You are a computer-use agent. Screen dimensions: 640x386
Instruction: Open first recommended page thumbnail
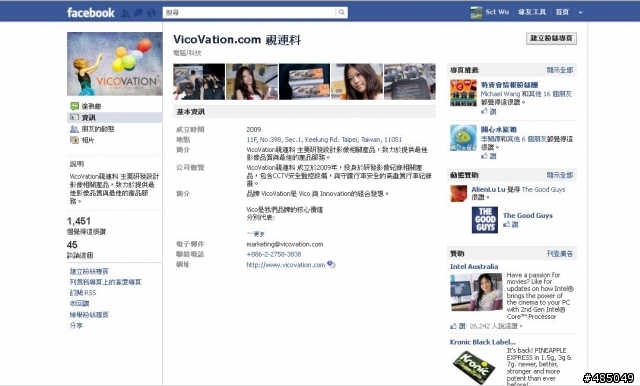pyautogui.click(x=463, y=93)
